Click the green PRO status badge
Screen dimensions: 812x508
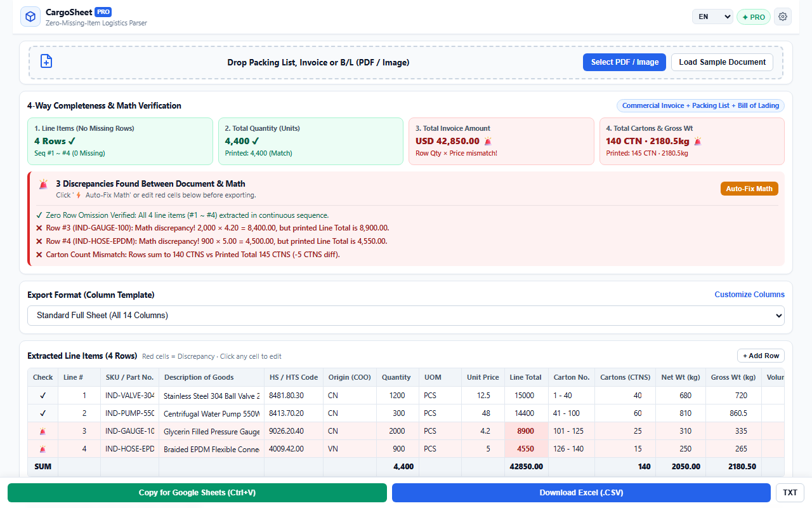coord(754,17)
